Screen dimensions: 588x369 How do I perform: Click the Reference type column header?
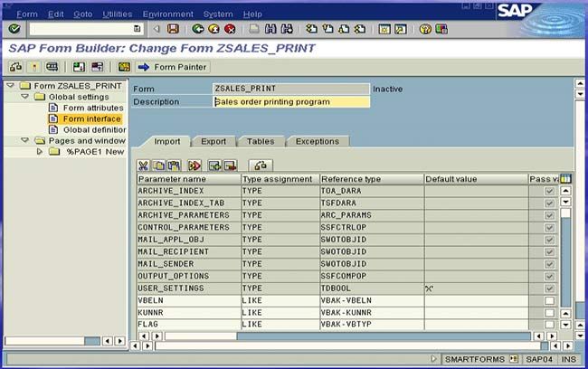point(372,179)
